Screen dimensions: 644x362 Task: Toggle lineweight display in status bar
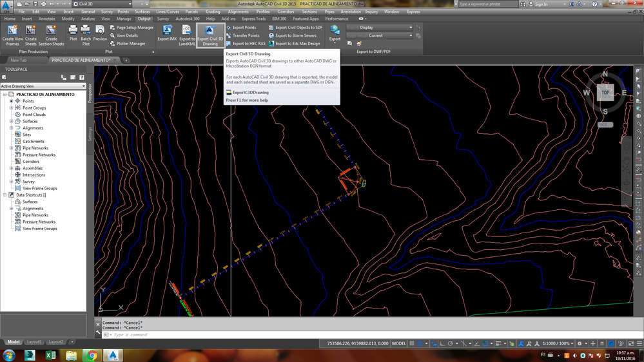point(498,343)
